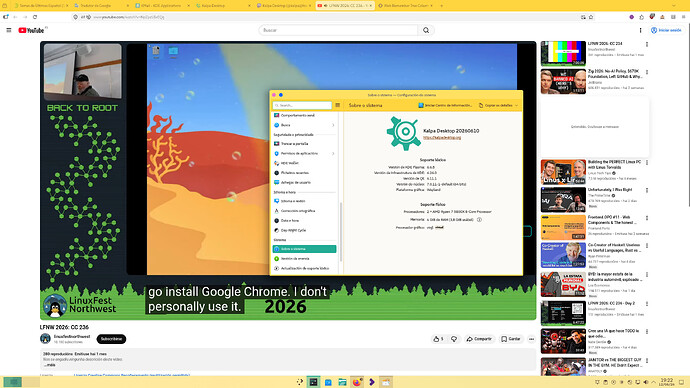
Task: Bookmark this page with the star icon
Action: tap(591, 17)
